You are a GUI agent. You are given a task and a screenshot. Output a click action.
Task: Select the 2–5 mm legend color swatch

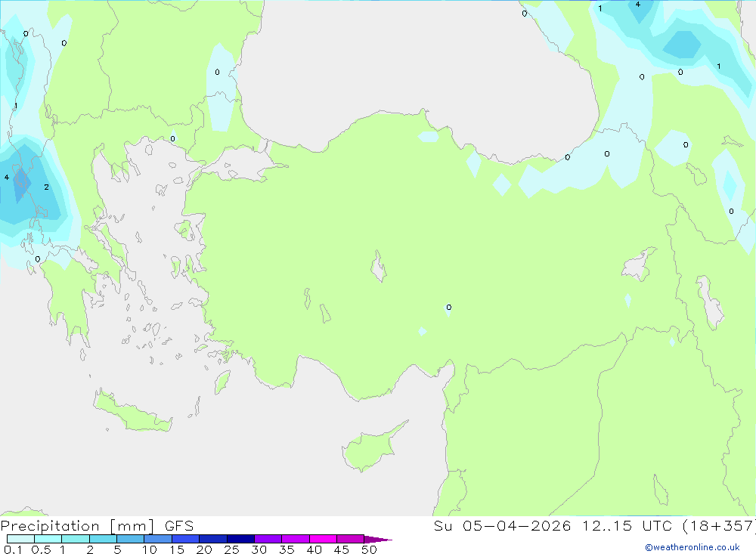click(x=103, y=539)
